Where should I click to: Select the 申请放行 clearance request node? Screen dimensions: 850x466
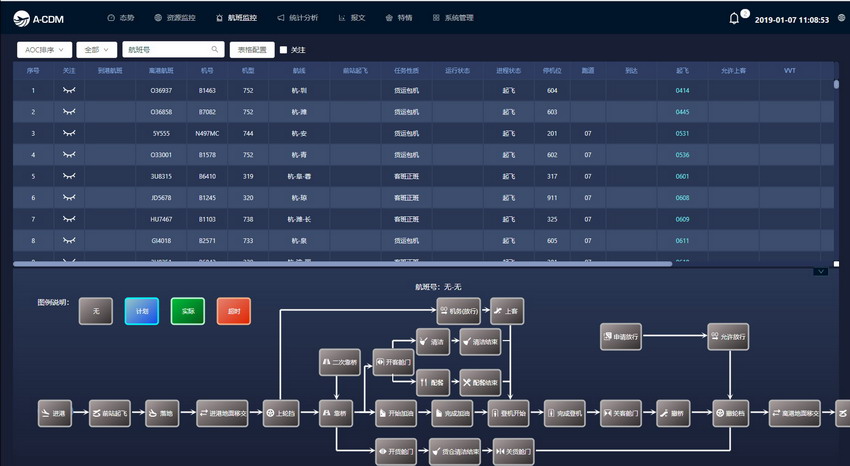pyautogui.click(x=620, y=337)
